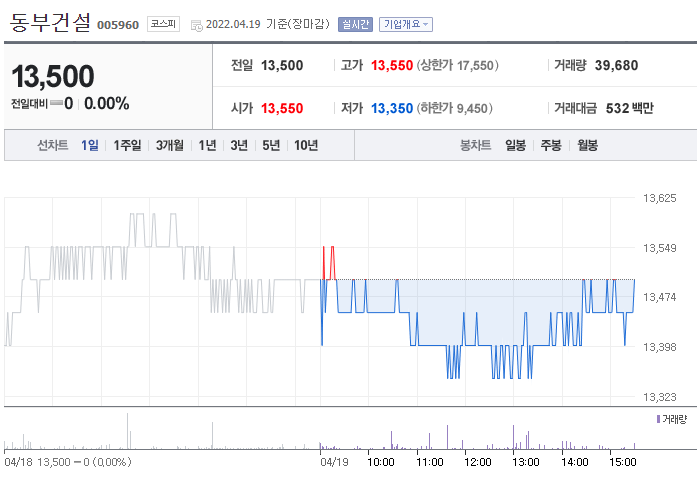Click the 10:00 time axis label
The image size is (697, 480).
381,462
